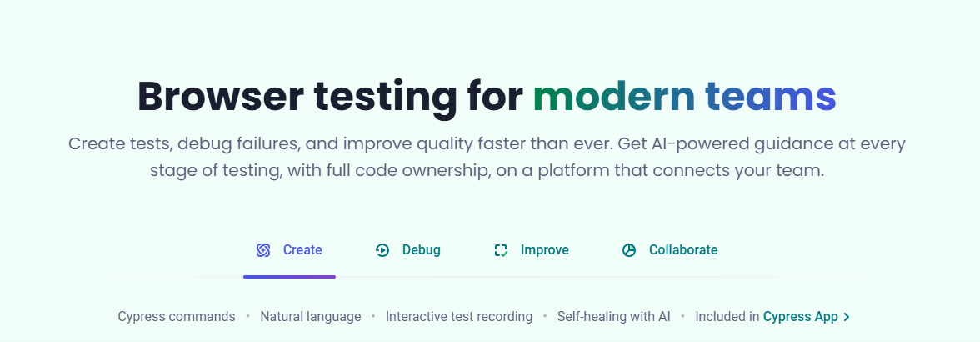Click the "Create tests, debug failures" description line

pos(487,143)
